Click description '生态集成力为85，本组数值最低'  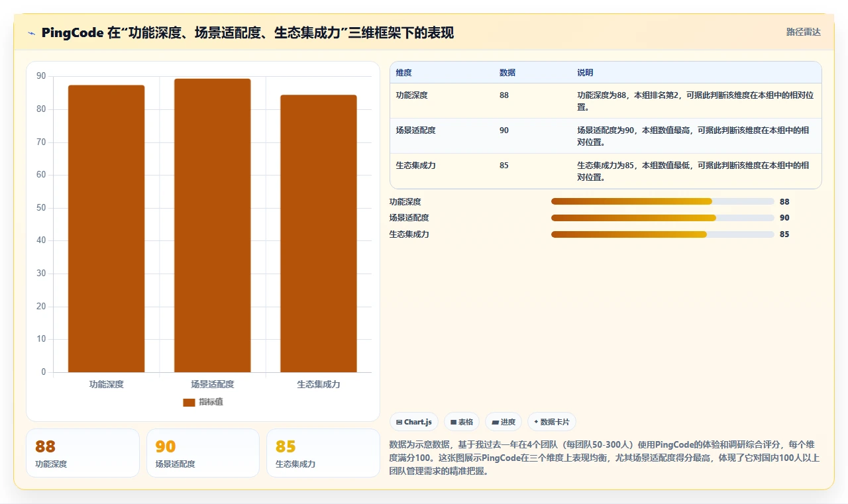[693, 171]
